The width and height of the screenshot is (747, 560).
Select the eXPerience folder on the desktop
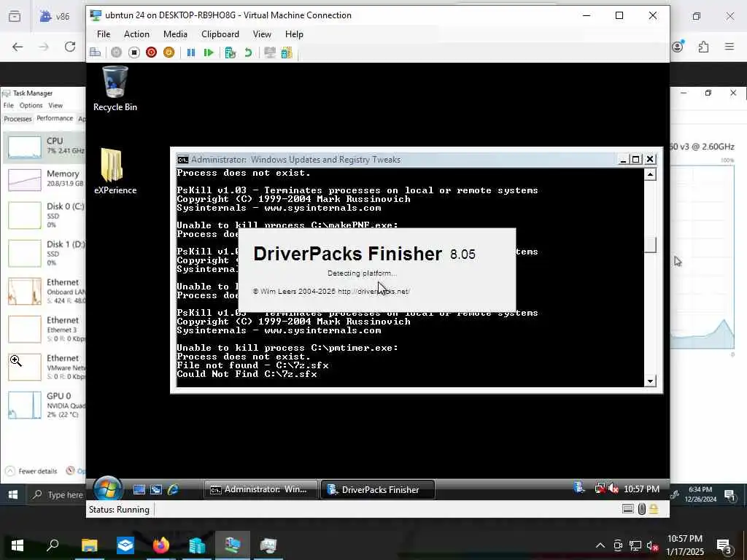tap(115, 171)
